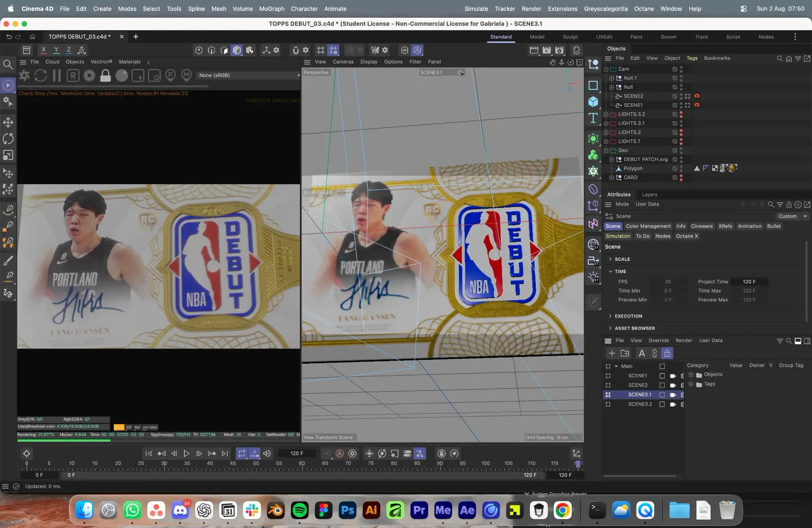This screenshot has height=528, width=812.
Task: Switch to the UVEdit layout tab
Action: coord(604,37)
